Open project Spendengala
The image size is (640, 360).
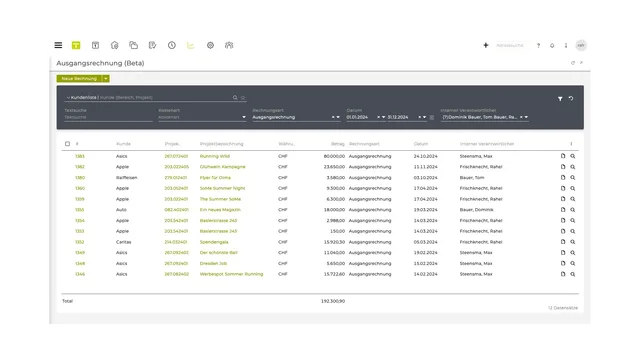tap(214, 242)
